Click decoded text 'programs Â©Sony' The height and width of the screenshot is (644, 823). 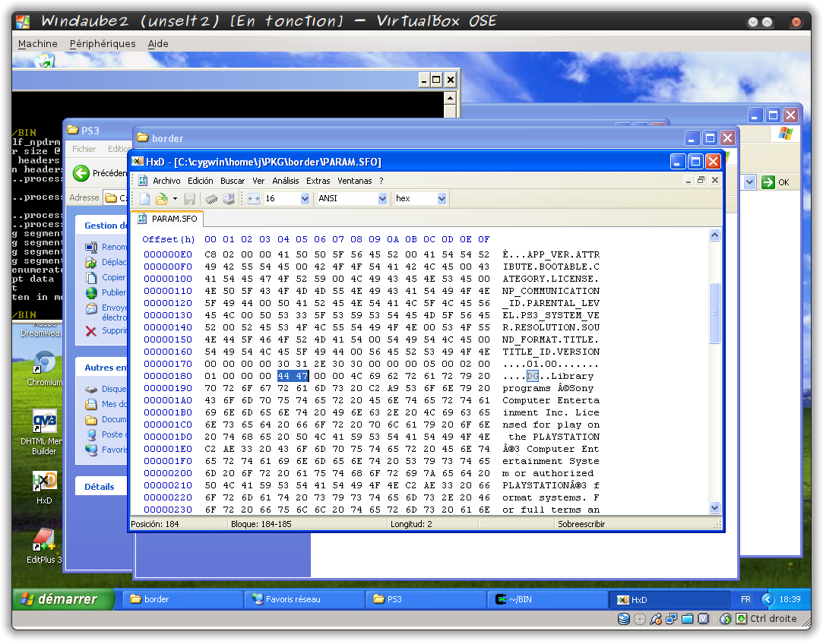[548, 389]
